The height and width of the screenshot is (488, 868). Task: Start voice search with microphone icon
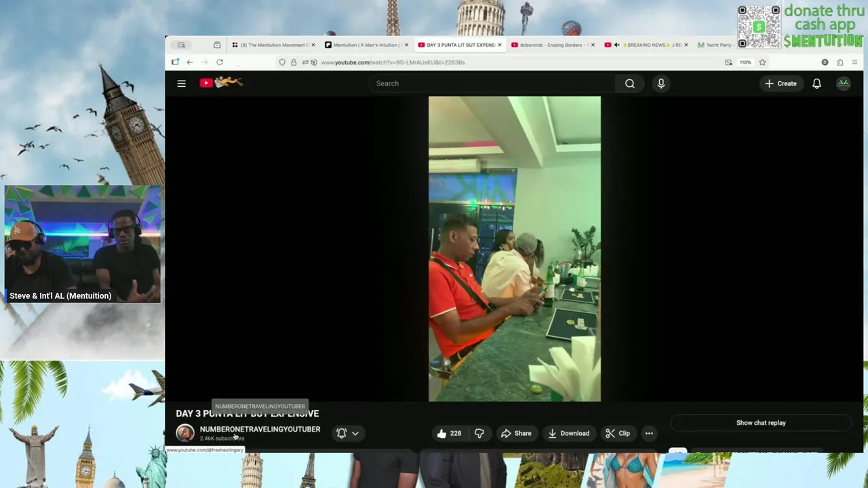(661, 83)
